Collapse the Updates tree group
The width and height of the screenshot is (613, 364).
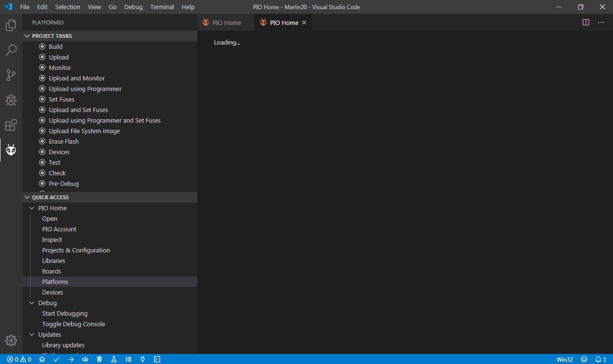click(32, 334)
